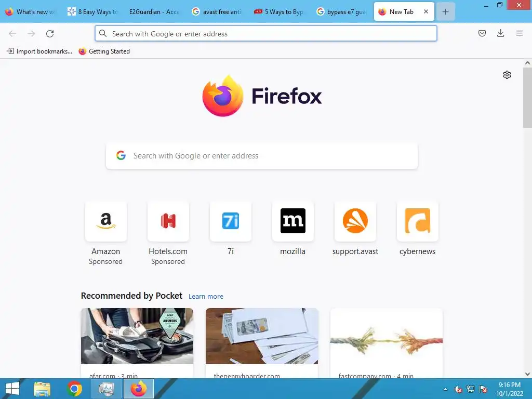
Task: Open network status tray icon
Action: click(471, 389)
